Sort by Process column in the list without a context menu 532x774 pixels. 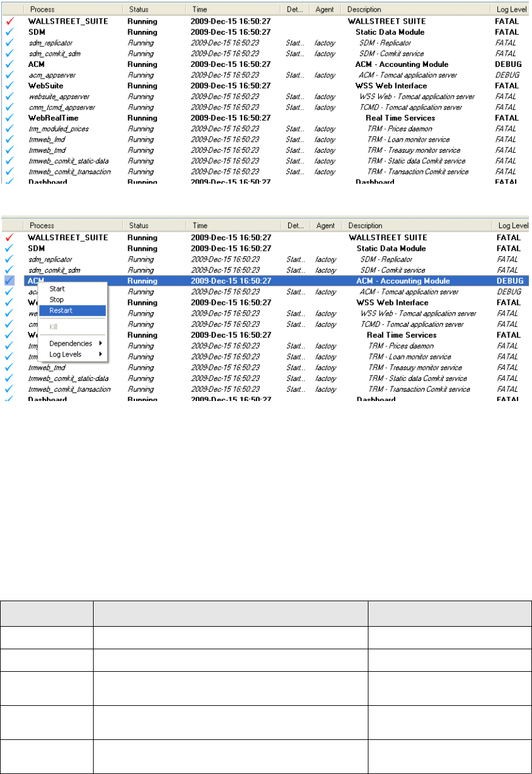[73, 10]
